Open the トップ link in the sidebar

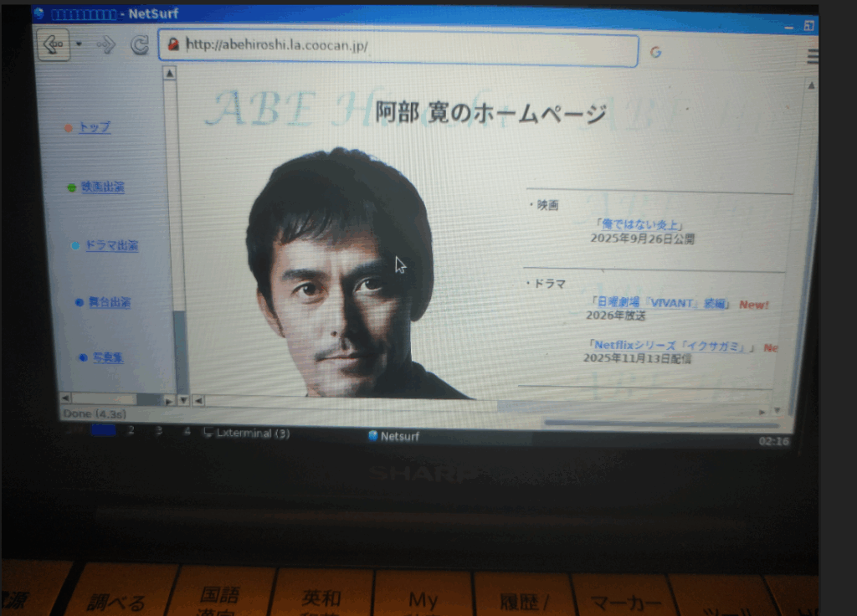pyautogui.click(x=94, y=128)
